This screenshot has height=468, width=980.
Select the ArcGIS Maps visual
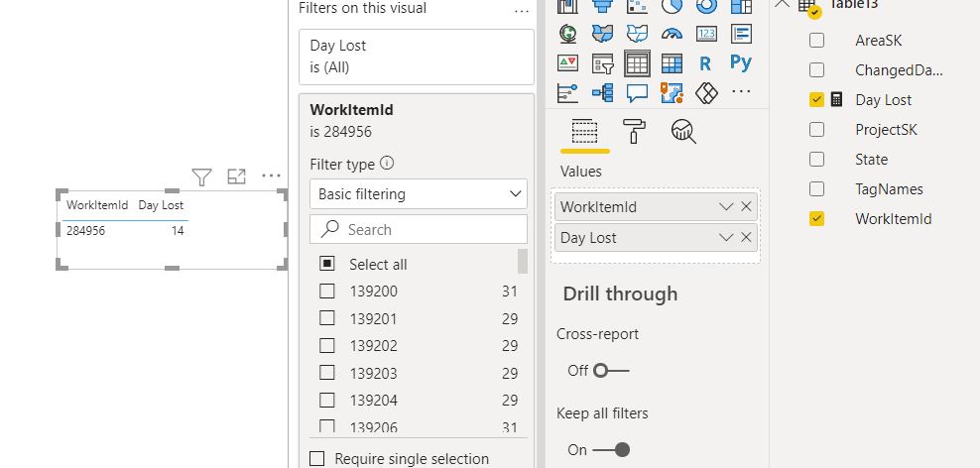[672, 93]
